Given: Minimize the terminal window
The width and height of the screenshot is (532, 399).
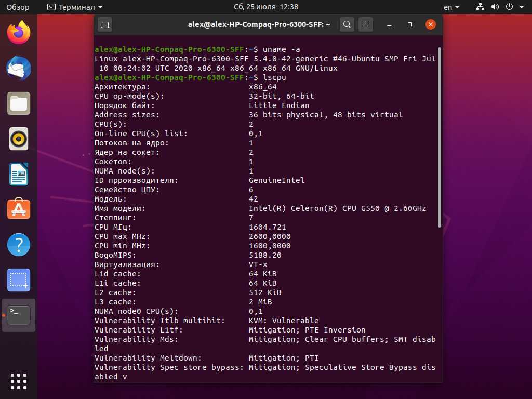Looking at the screenshot, I should pyautogui.click(x=389, y=25).
